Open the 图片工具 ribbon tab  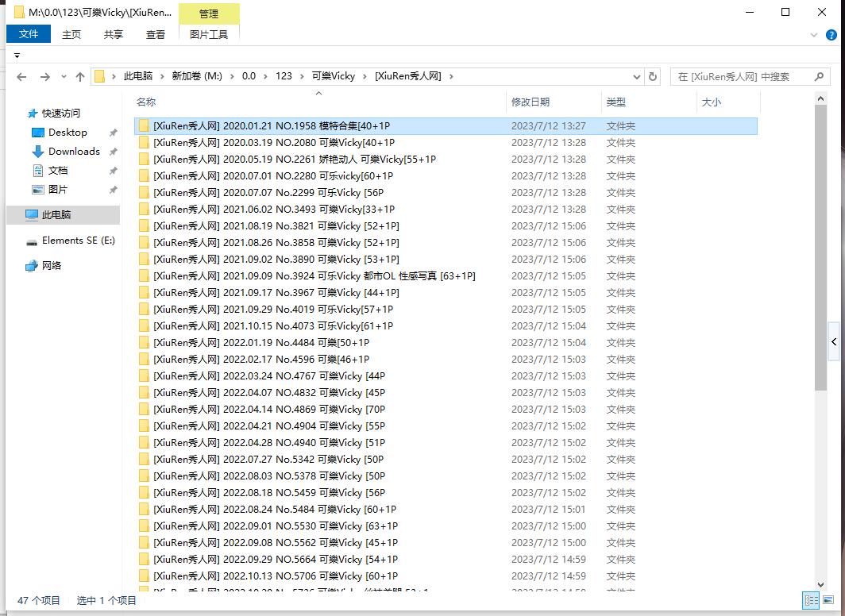[209, 34]
